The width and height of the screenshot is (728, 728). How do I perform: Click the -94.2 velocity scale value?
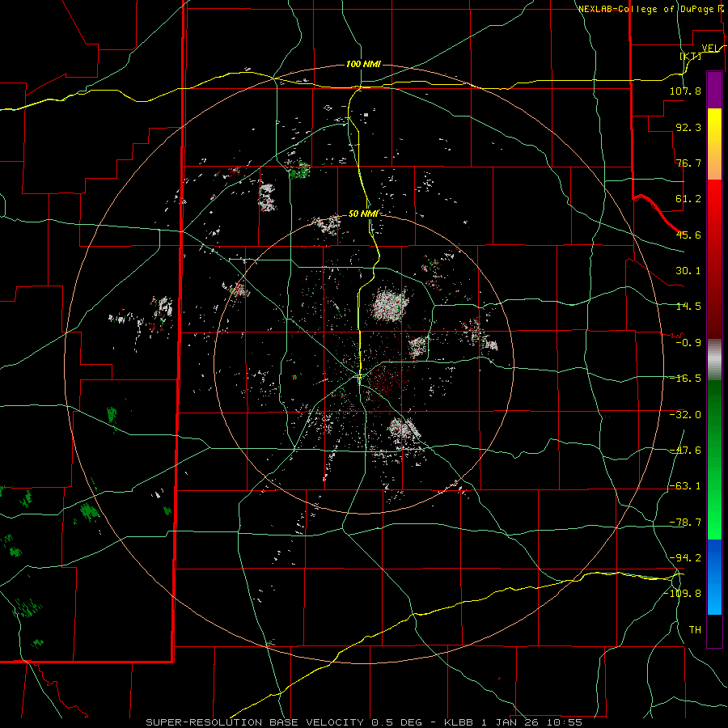tap(685, 558)
